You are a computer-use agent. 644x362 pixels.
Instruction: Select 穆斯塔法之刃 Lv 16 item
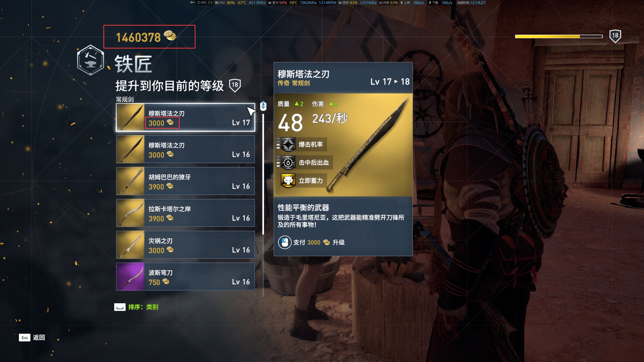click(x=185, y=149)
